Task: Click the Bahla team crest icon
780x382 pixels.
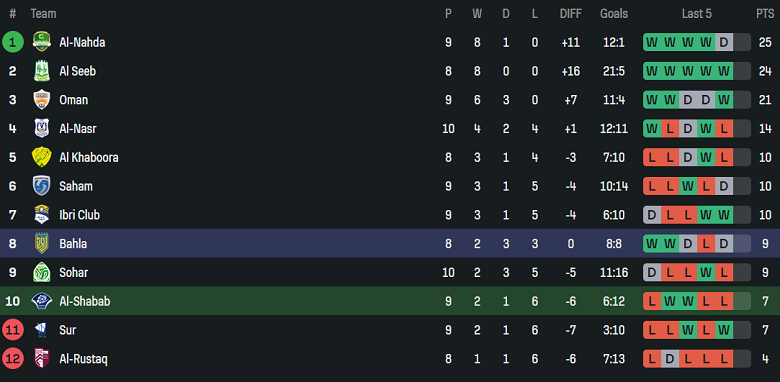Action: (x=42, y=243)
